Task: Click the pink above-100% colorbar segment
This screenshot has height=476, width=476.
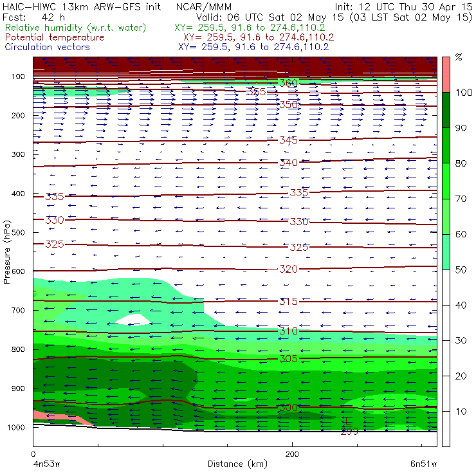Action: [446, 75]
